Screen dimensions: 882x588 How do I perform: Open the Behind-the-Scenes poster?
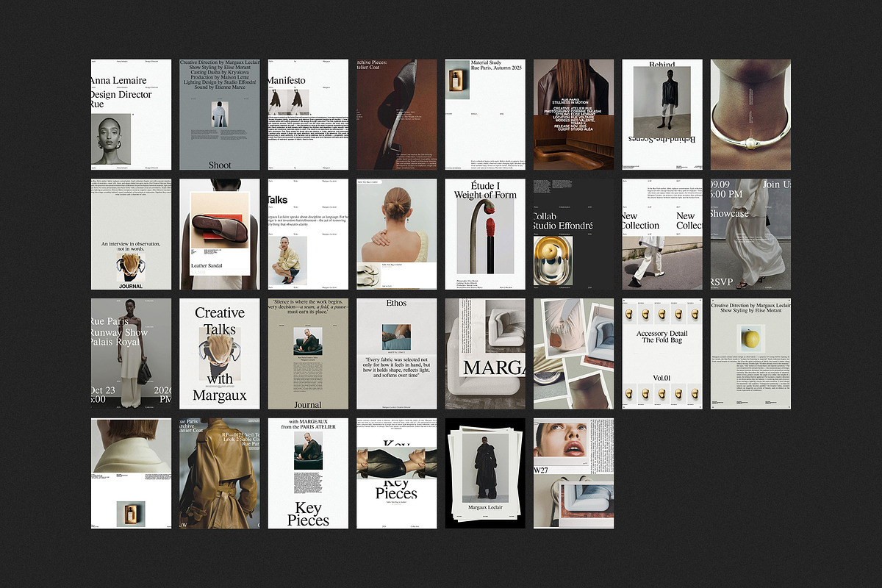point(662,115)
